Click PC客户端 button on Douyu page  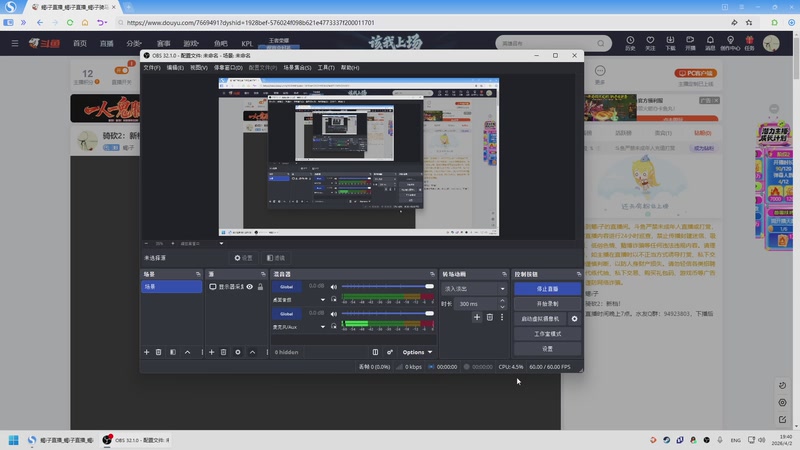pos(695,73)
